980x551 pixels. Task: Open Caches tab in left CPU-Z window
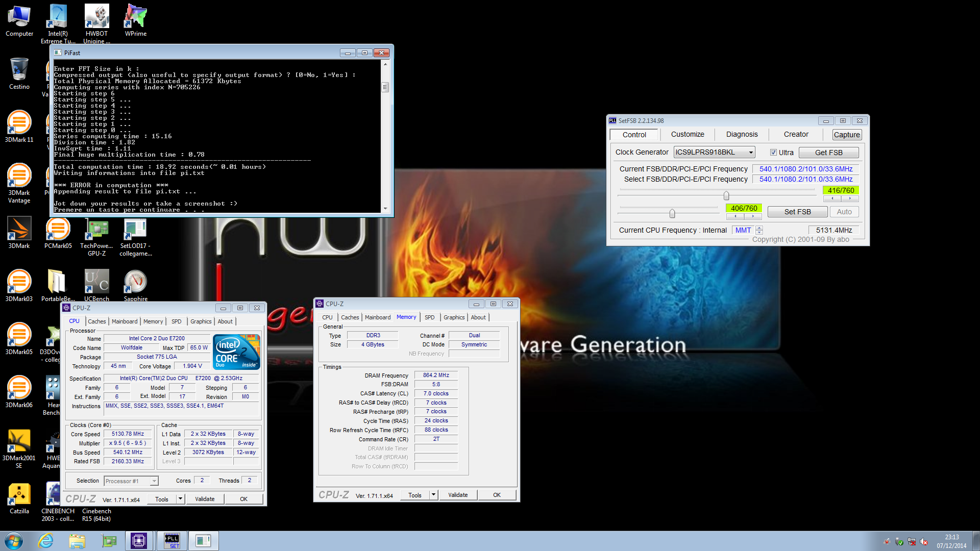(x=96, y=321)
